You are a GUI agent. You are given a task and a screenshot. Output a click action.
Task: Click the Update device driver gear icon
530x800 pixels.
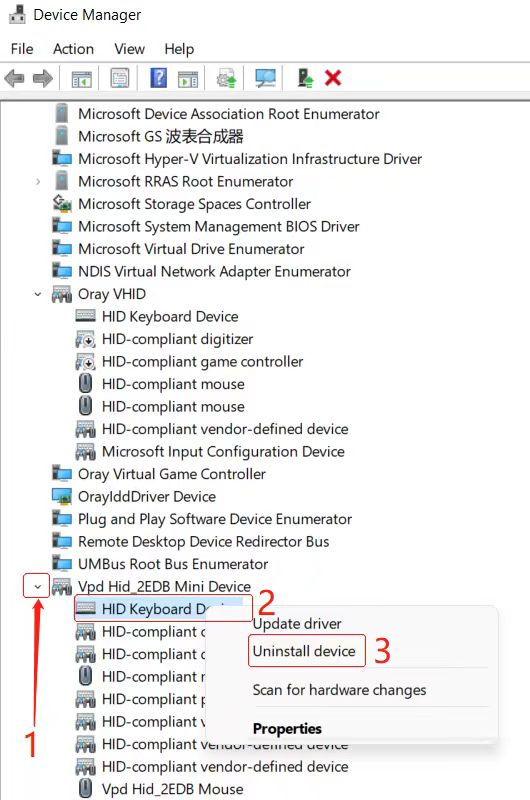(x=226, y=79)
